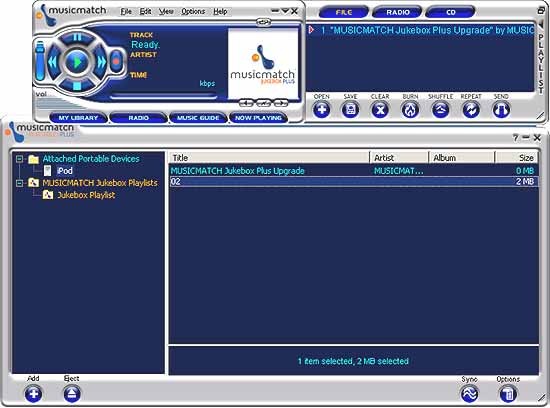Click the player window dropdown arrow
Viewport: 550px width, 408px height.
pyautogui.click(x=285, y=11)
